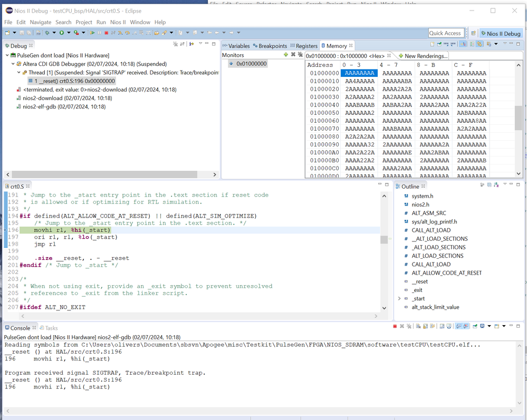This screenshot has height=420, width=527.
Task: Toggle show console when standard error changes
Action: pyautogui.click(x=466, y=327)
